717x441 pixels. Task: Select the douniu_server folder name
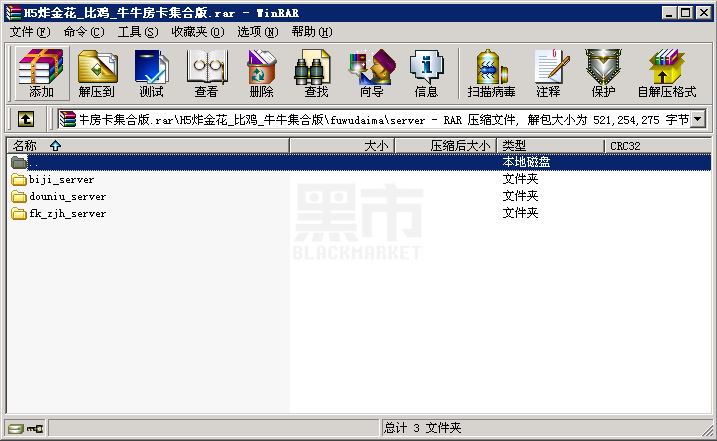click(x=68, y=197)
